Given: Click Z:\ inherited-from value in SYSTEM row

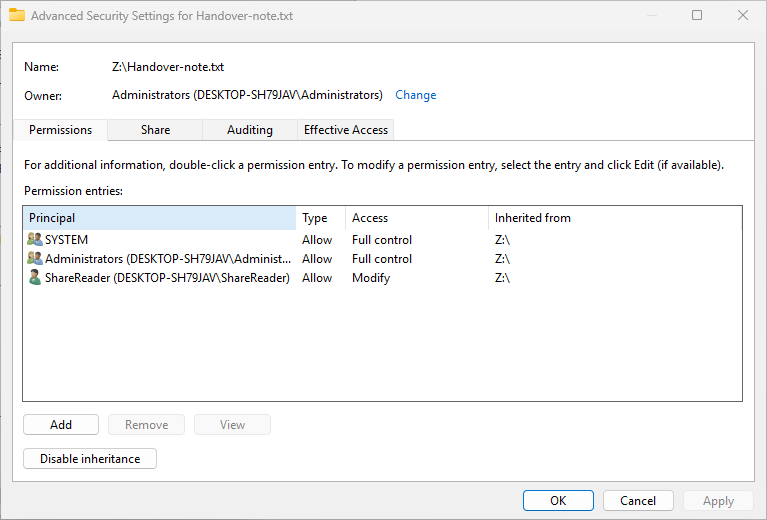Looking at the screenshot, I should point(502,240).
